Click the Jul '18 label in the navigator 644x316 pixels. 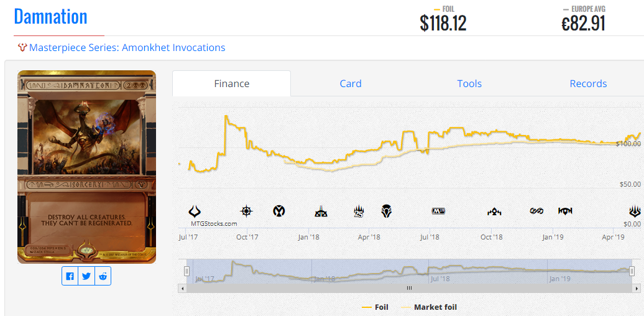[x=441, y=279]
